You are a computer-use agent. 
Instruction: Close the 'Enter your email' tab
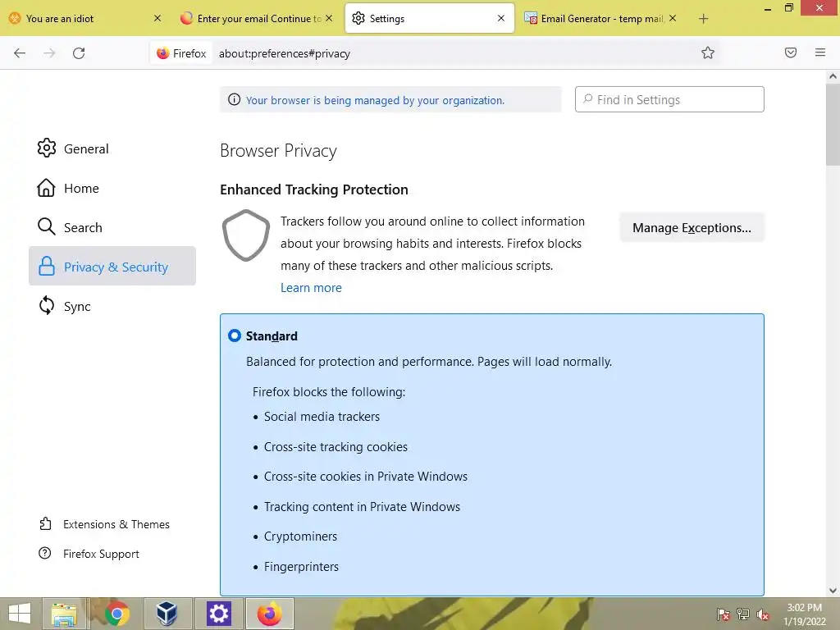tap(329, 18)
